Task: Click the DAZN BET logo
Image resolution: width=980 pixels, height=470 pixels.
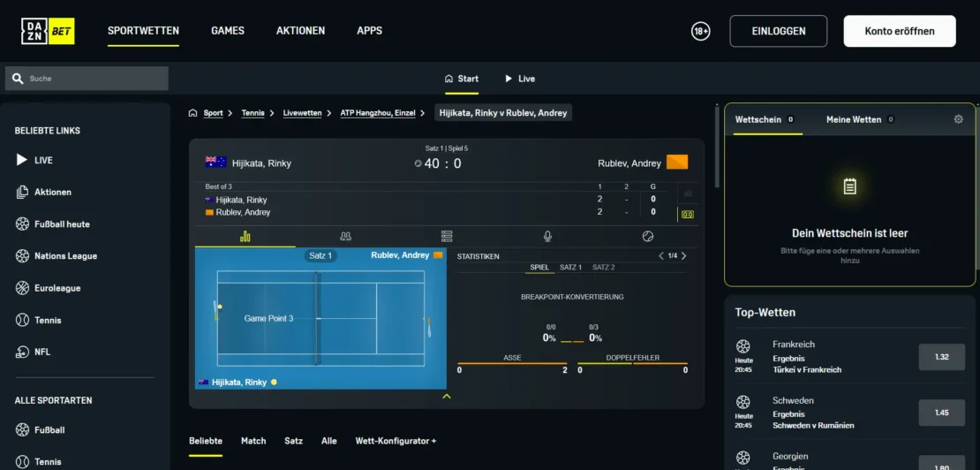Action: click(48, 31)
